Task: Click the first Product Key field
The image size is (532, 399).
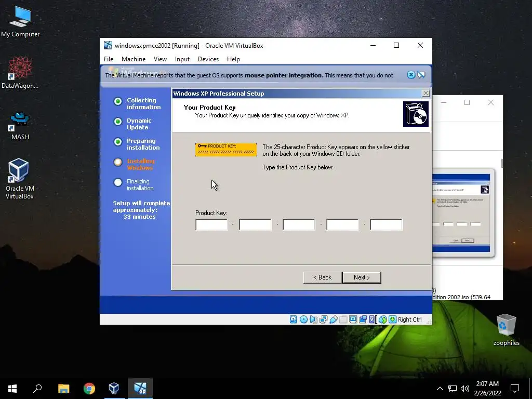Action: point(211,224)
